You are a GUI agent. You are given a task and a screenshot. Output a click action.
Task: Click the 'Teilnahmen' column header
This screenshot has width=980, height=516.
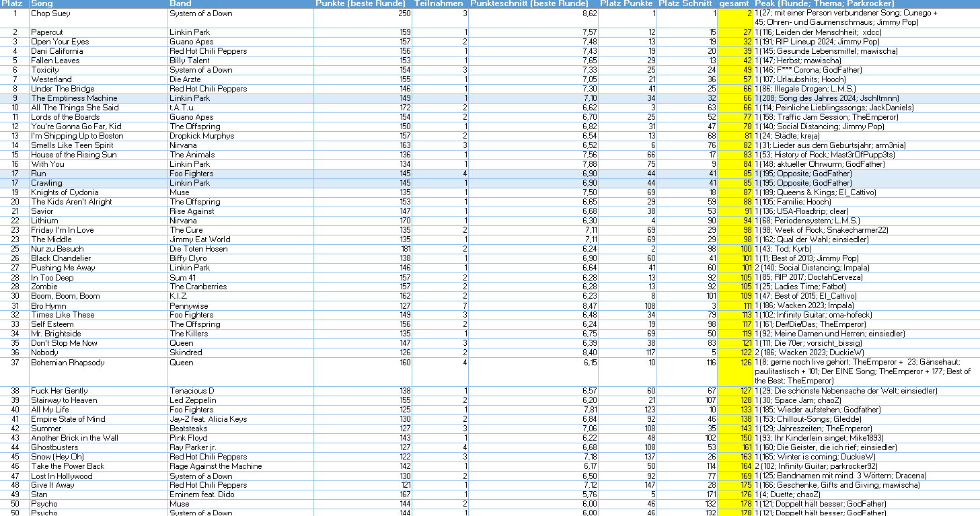(x=441, y=4)
